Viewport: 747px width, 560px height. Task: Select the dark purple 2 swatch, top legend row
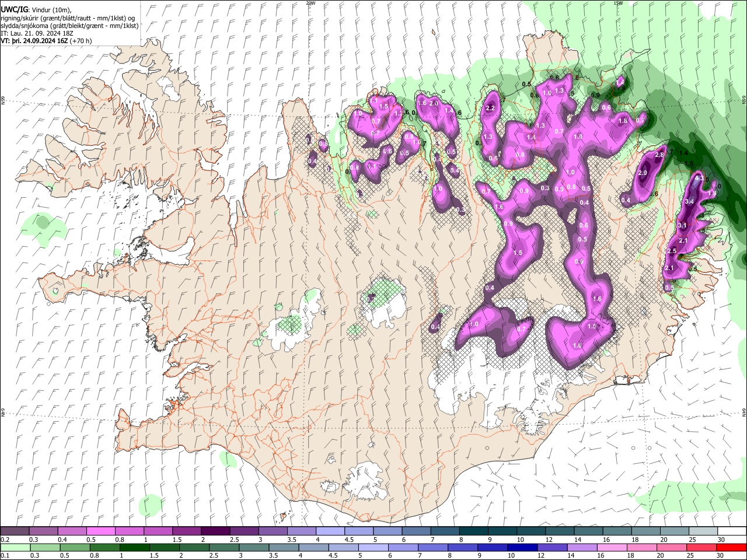click(x=215, y=531)
